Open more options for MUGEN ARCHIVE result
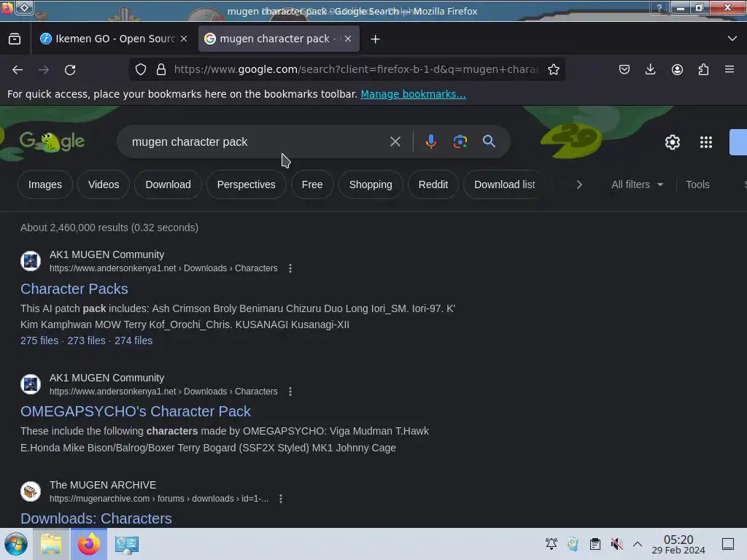 pyautogui.click(x=281, y=499)
